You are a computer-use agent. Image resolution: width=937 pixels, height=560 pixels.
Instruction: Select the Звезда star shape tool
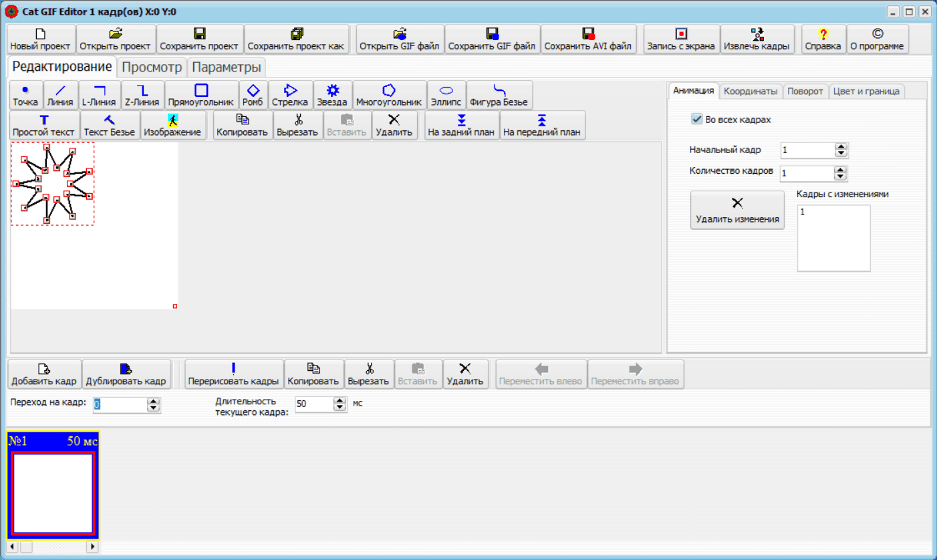tap(332, 96)
